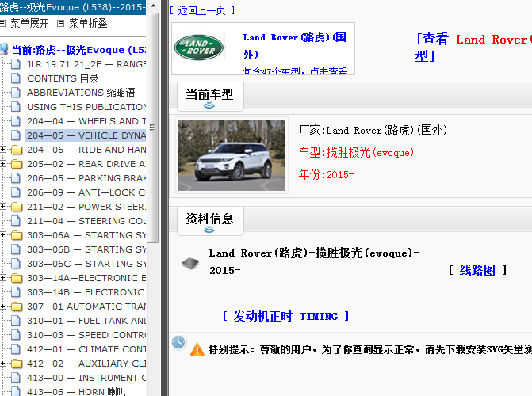Select 菜单展开 menu text
532x396 pixels.
[29, 24]
